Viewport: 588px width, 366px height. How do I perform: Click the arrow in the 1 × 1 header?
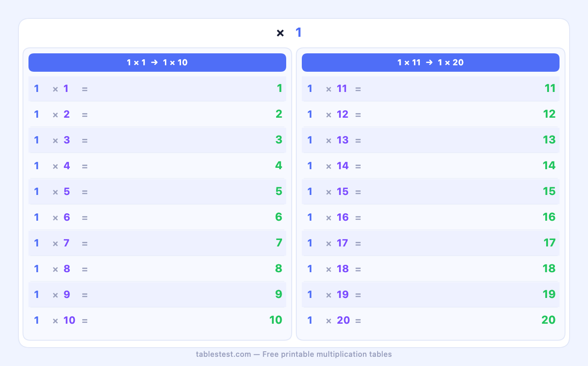[x=154, y=63]
